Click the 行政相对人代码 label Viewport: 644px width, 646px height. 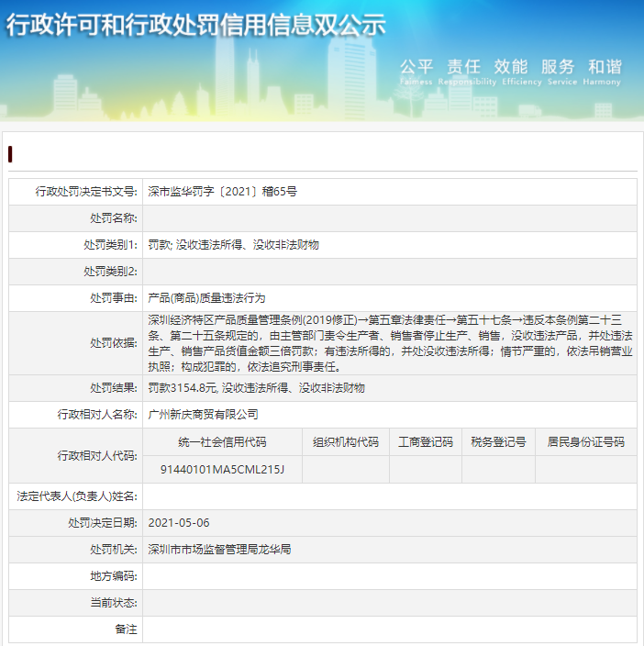97,456
